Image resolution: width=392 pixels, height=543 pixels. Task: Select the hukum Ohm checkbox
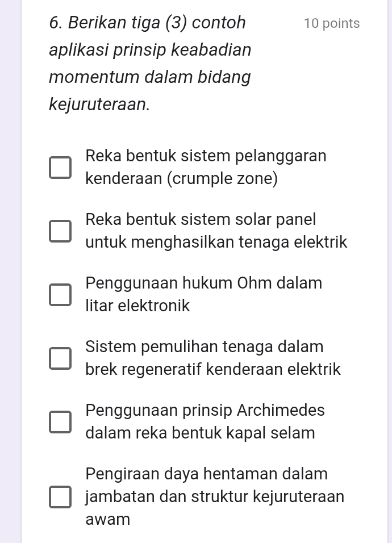click(x=60, y=295)
